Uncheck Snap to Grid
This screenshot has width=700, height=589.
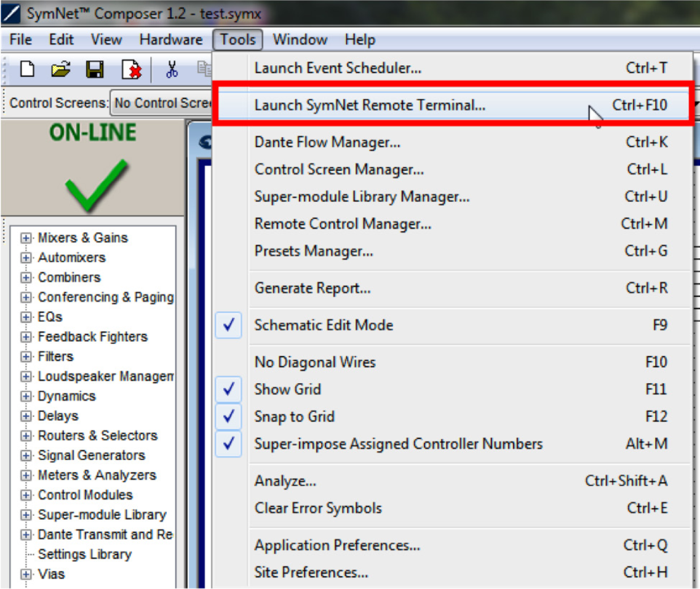click(x=228, y=416)
